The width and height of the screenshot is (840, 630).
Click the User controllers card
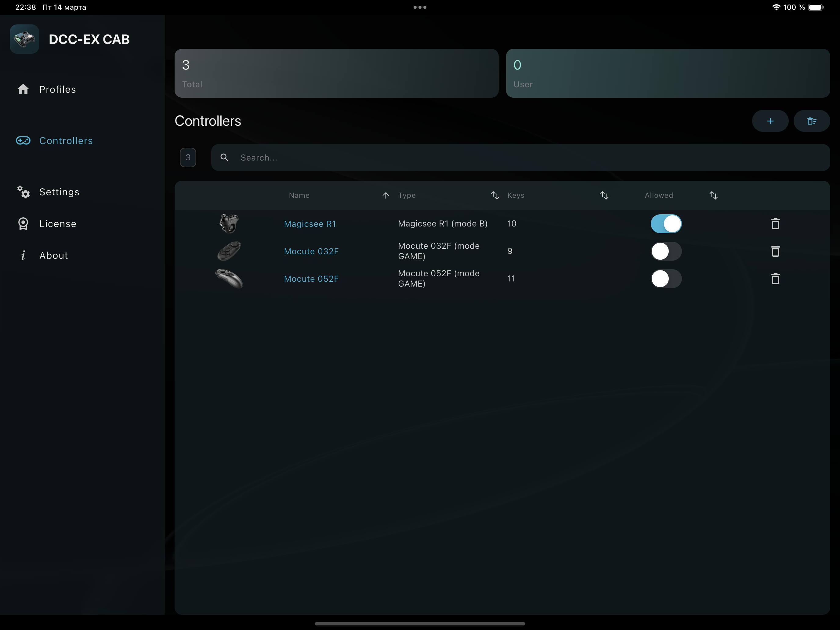tap(668, 73)
